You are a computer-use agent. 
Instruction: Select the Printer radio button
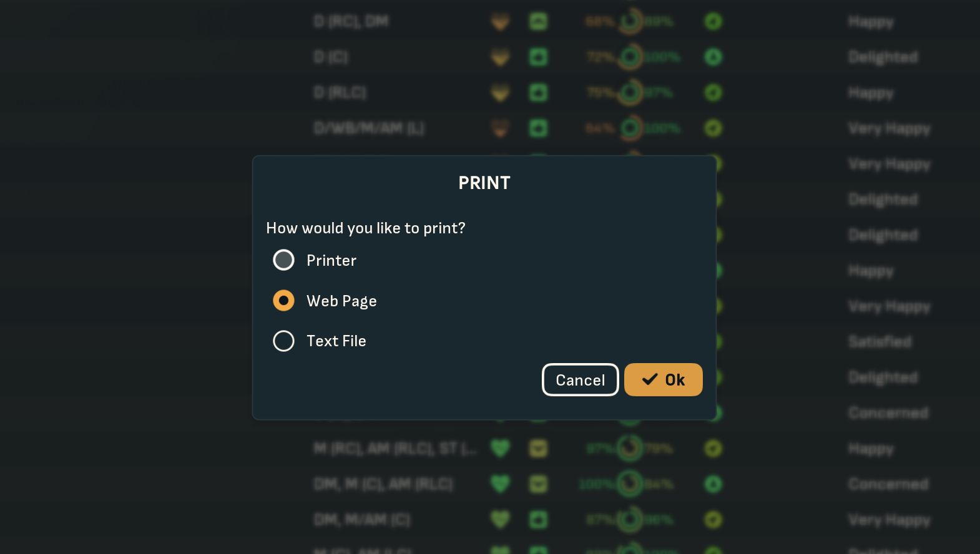point(284,260)
